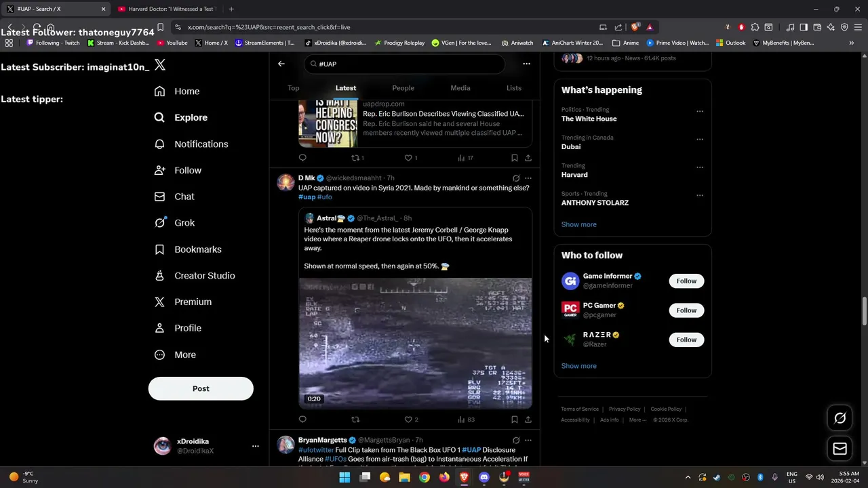Play the Reaper drone UFO video
The width and height of the screenshot is (868, 488).
tap(415, 343)
